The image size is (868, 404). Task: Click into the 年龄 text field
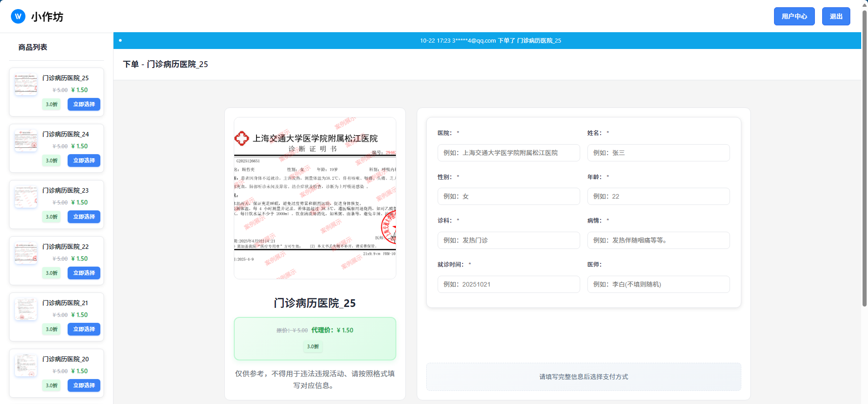tap(658, 196)
